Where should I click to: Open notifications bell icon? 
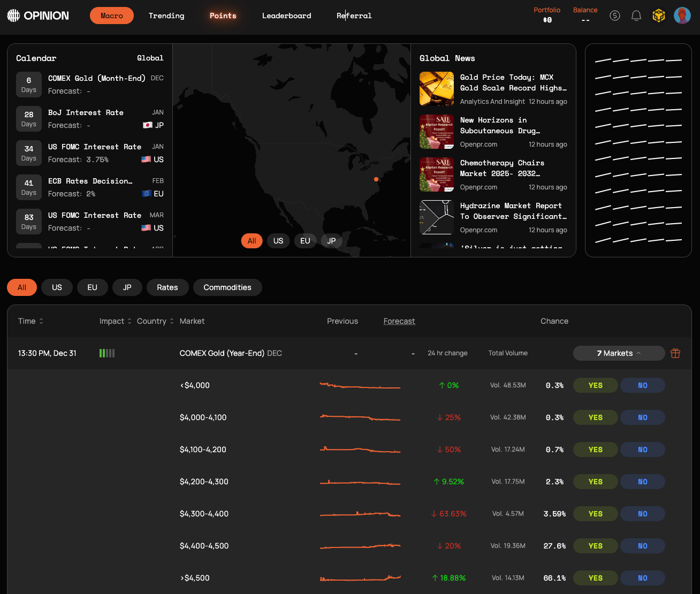coord(636,16)
